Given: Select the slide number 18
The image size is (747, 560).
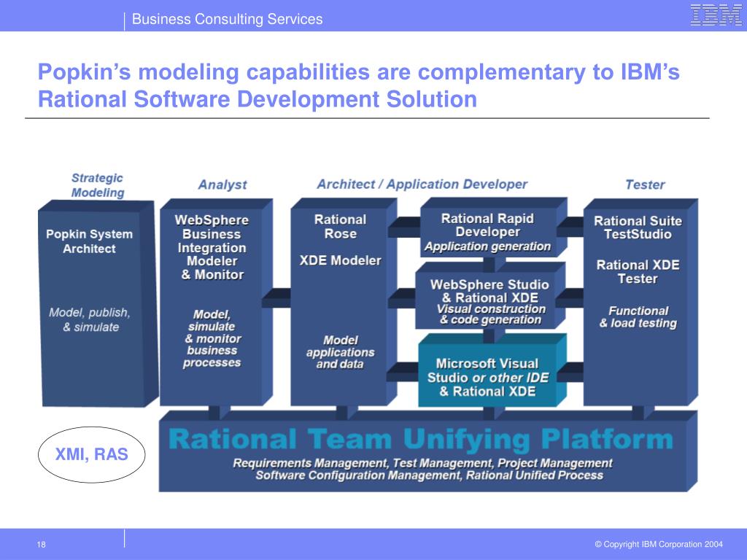Looking at the screenshot, I should pos(42,544).
